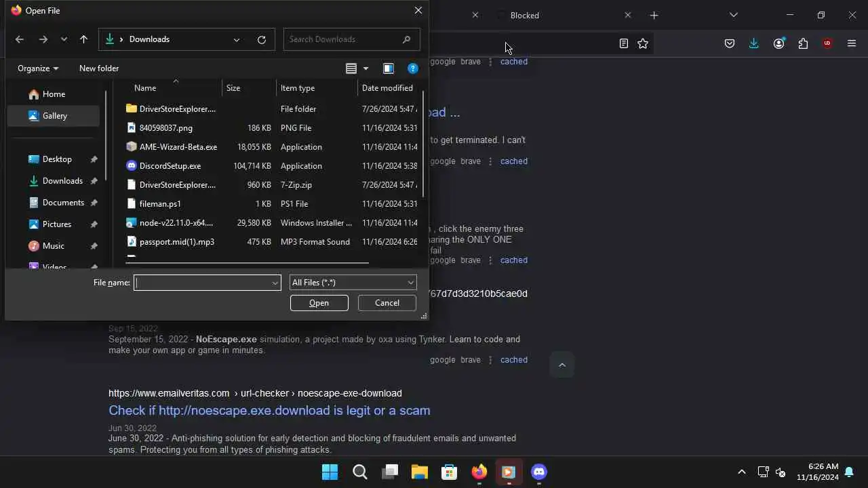Viewport: 868px width, 488px height.
Task: Change the file view layout
Action: tap(351, 68)
